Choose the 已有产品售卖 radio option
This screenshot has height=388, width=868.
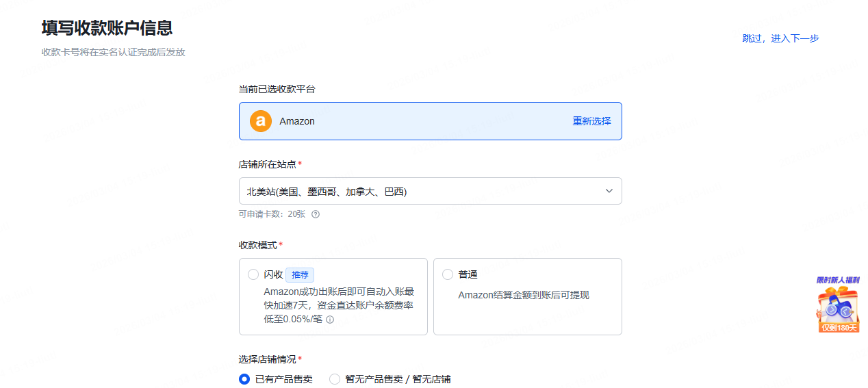point(244,379)
